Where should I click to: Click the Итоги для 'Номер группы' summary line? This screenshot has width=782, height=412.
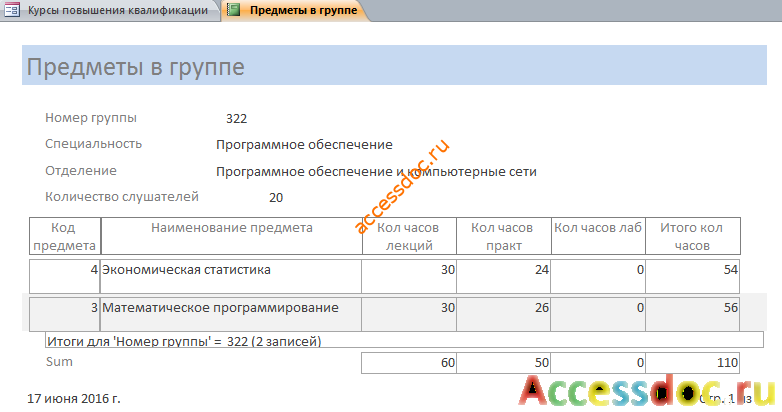pos(404,340)
